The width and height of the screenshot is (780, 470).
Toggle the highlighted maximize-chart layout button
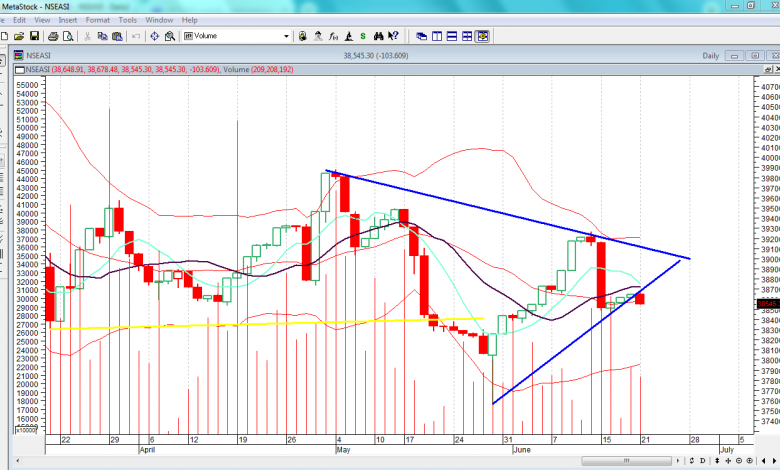pyautogui.click(x=482, y=36)
